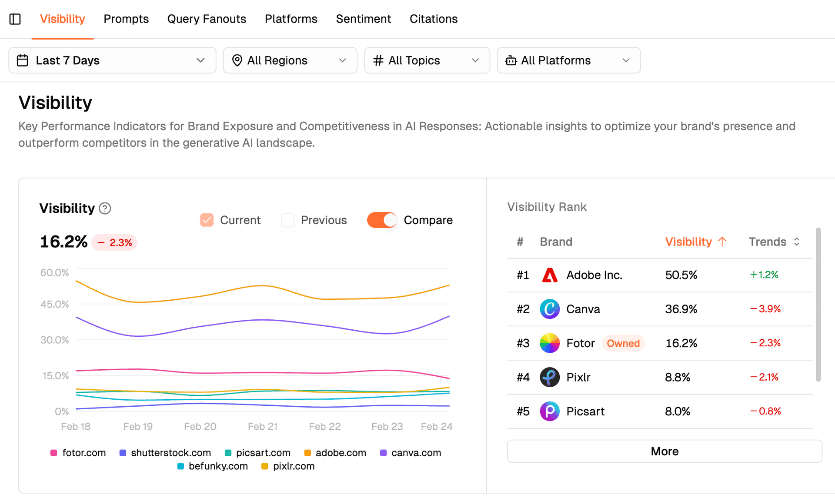835x504 pixels.
Task: Go to the Citations tab
Action: tap(434, 19)
